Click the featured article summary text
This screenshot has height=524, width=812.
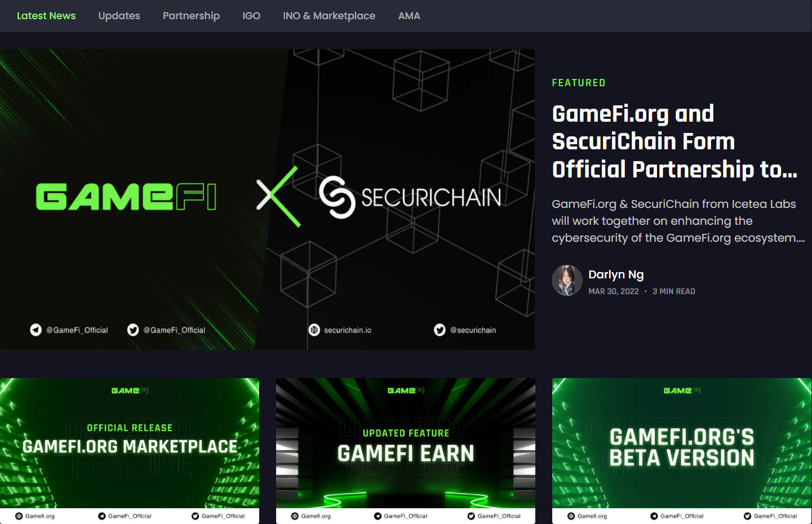point(678,221)
